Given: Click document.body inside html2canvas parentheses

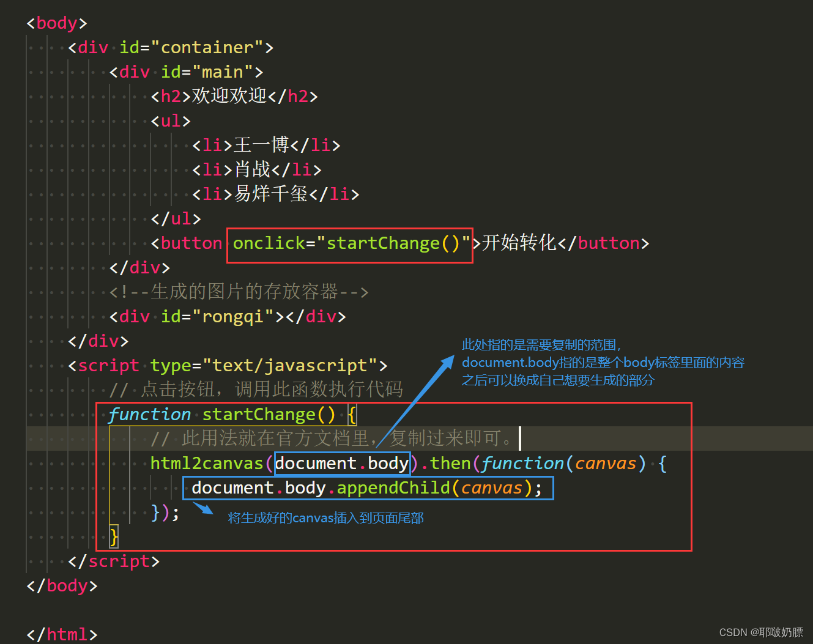Looking at the screenshot, I should point(342,464).
